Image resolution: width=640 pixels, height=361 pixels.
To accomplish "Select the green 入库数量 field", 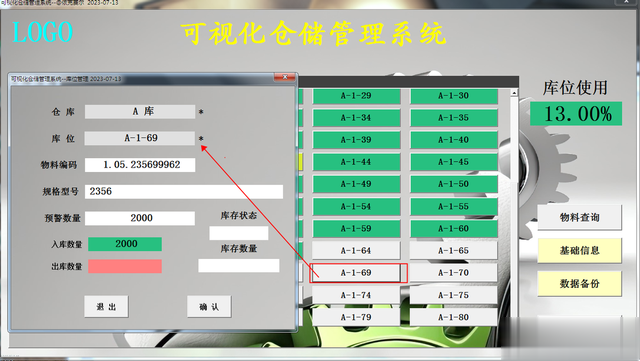I will (x=125, y=244).
